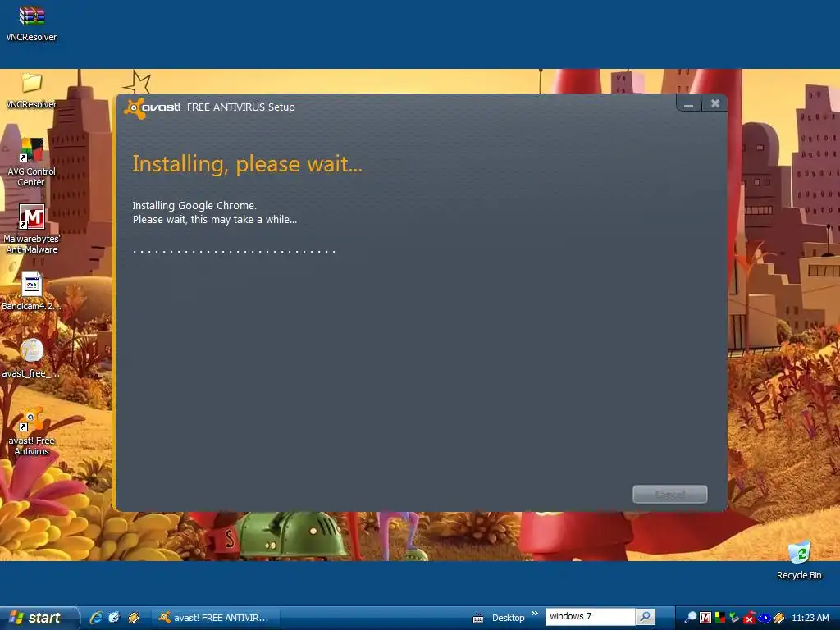Click the 11:23 AM system clock
840x630 pixels.
pos(810,618)
